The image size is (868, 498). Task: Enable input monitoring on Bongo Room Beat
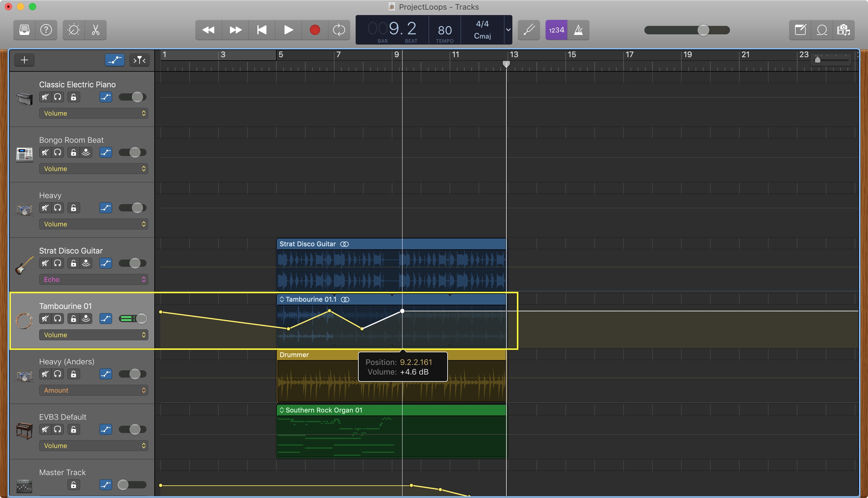pyautogui.click(x=86, y=153)
